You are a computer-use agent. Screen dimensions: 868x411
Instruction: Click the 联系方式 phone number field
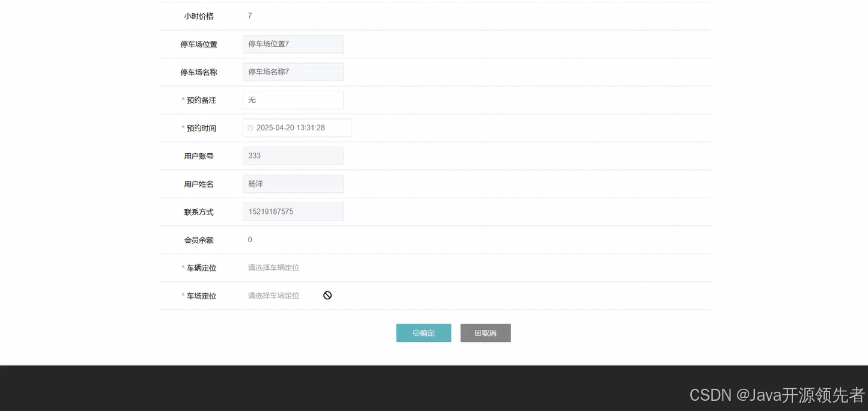pyautogui.click(x=293, y=212)
